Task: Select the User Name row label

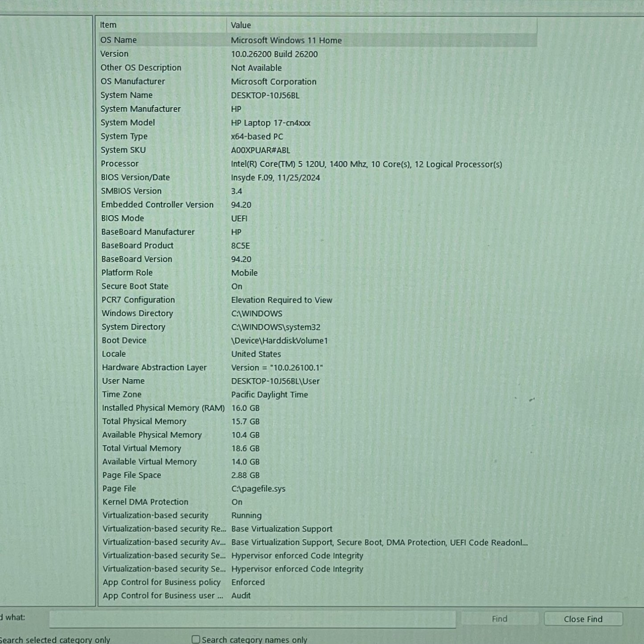Action: [x=123, y=381]
